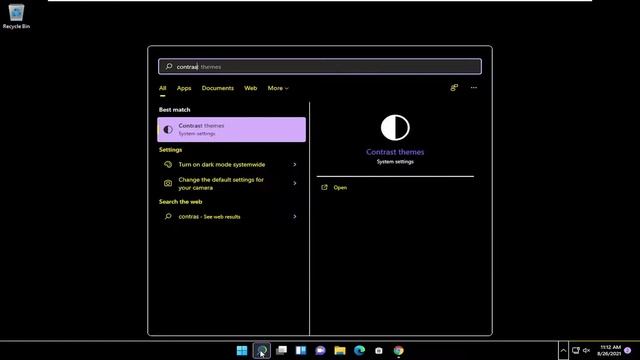Expand arrow for Turn on dark mode systemwide
640x360 pixels.
[x=295, y=164]
